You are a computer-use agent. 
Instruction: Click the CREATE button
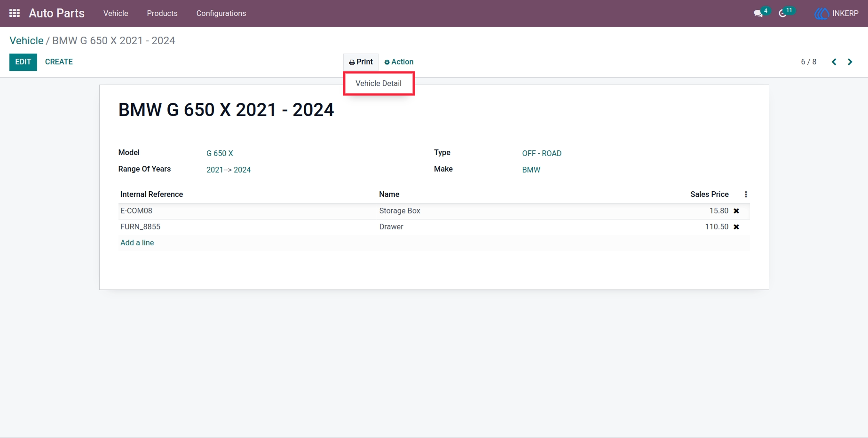(59, 62)
